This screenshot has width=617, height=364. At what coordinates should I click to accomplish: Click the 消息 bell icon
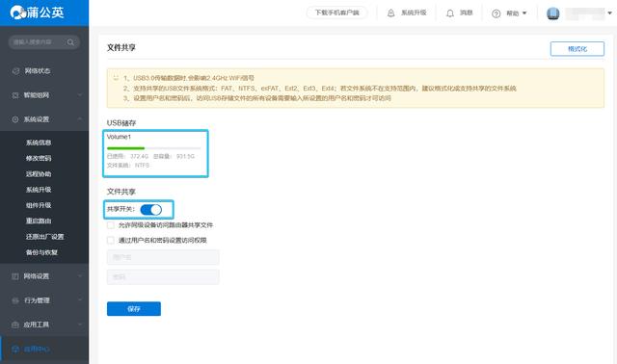[450, 13]
